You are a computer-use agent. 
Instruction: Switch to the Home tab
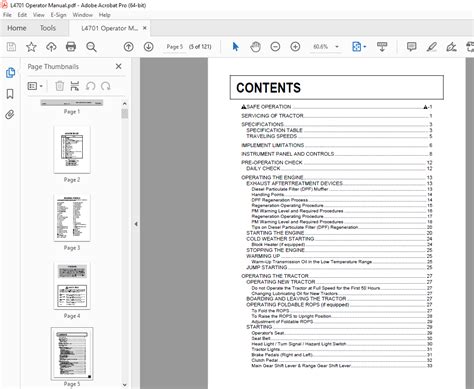pos(17,28)
